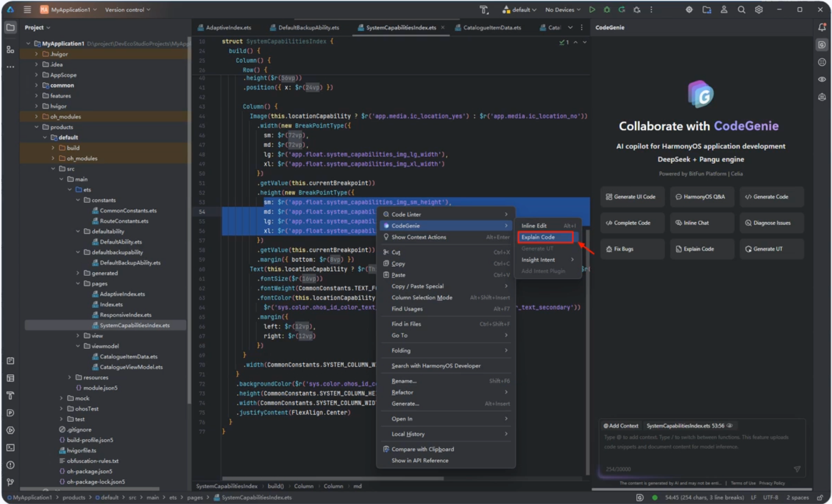This screenshot has height=504, width=832.
Task: Open CodeGenie icon in right sidebar
Action: 822,45
